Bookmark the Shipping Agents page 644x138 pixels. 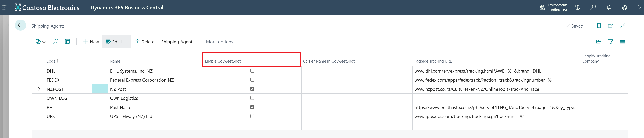[x=599, y=26]
